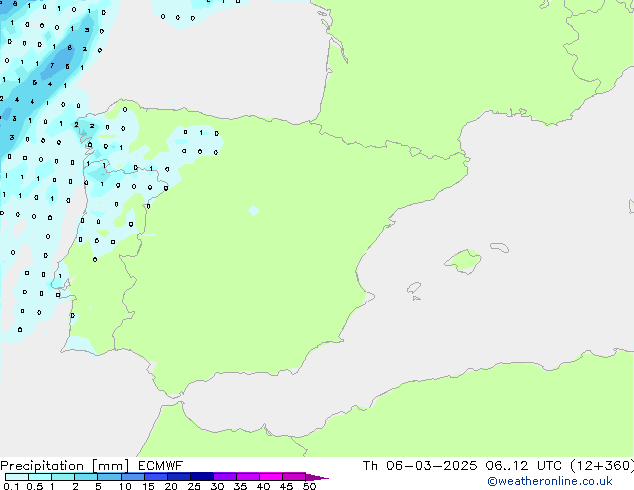Open the weatheronline.co.uk copyright link
Screen dimensions: 634x490
[550, 481]
